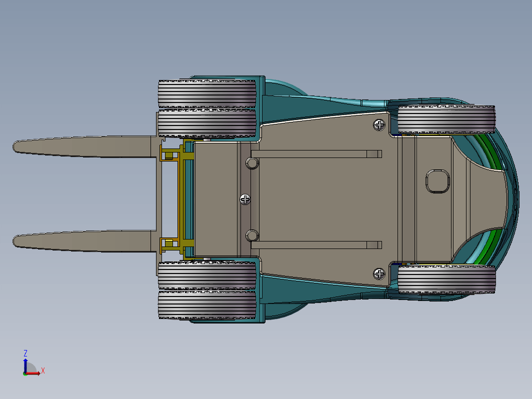Click the red X axis of the orientation triad
The height and width of the screenshot is (399, 532).
33,373
